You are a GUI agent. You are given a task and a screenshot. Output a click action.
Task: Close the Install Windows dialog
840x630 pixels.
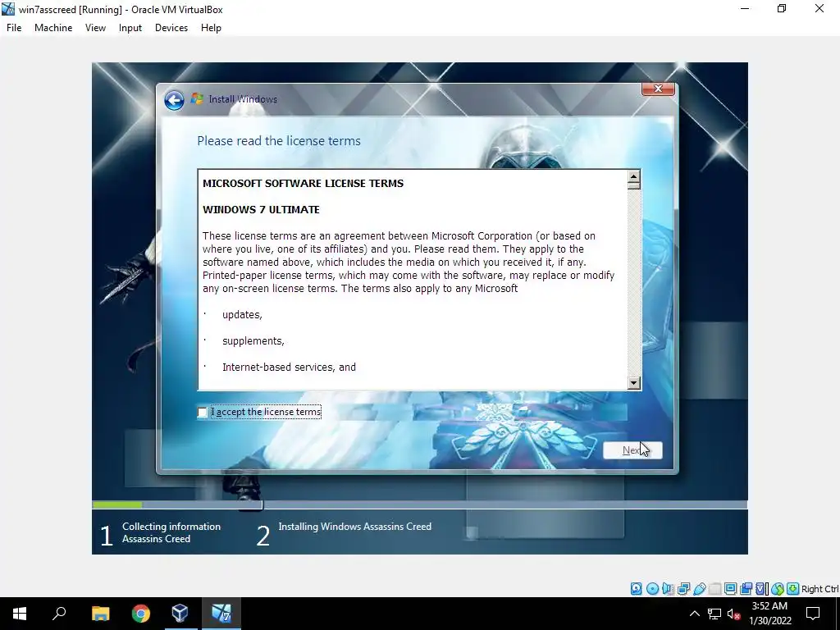[658, 89]
